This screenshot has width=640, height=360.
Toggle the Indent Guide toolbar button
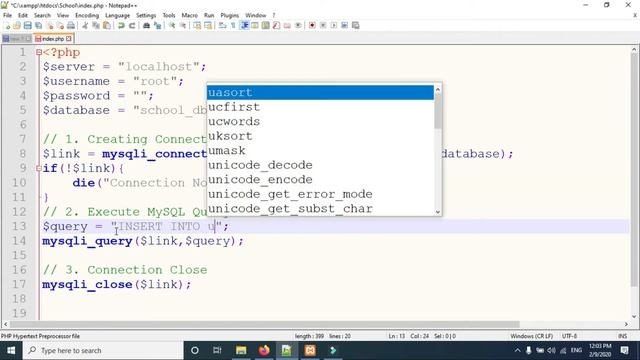pos(244,26)
